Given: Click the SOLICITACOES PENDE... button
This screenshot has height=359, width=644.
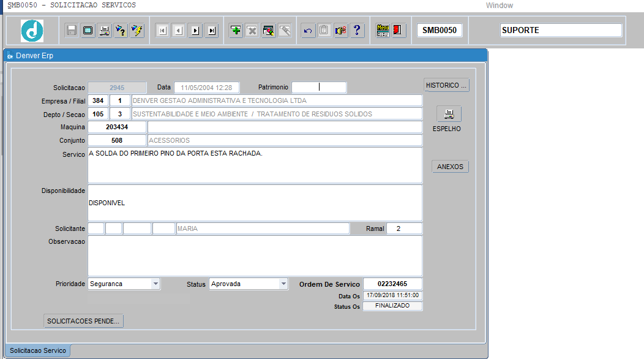Looking at the screenshot, I should (x=83, y=321).
